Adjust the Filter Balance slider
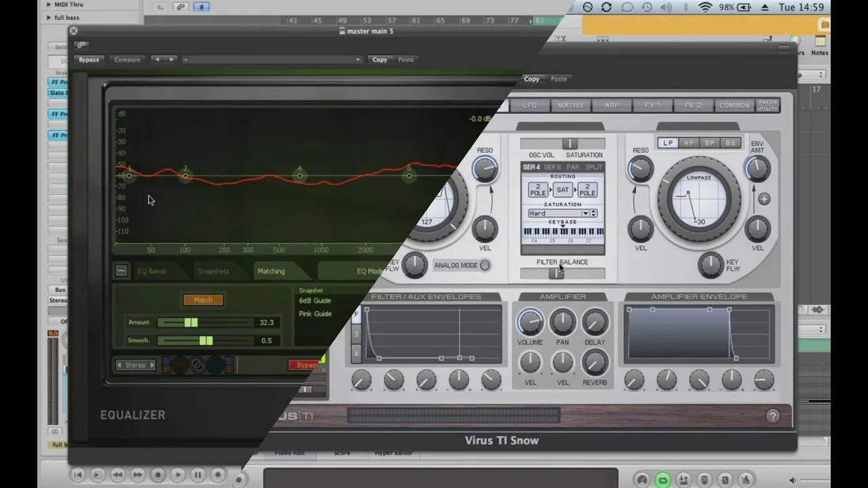The image size is (868, 488). [x=562, y=272]
